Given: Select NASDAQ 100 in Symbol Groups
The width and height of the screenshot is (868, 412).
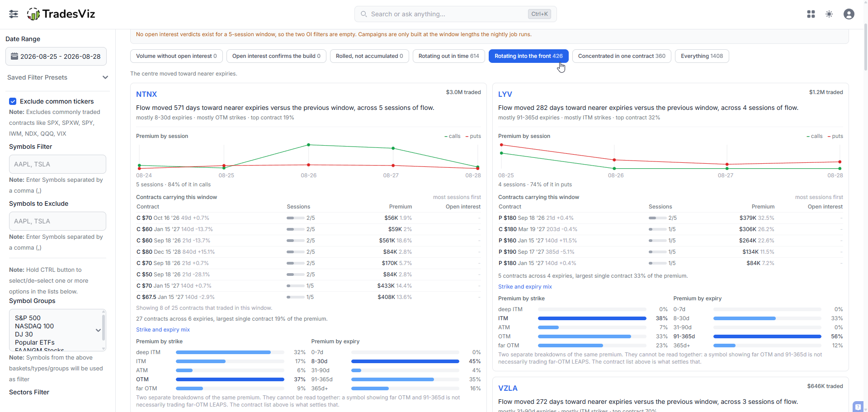Looking at the screenshot, I should 34,326.
